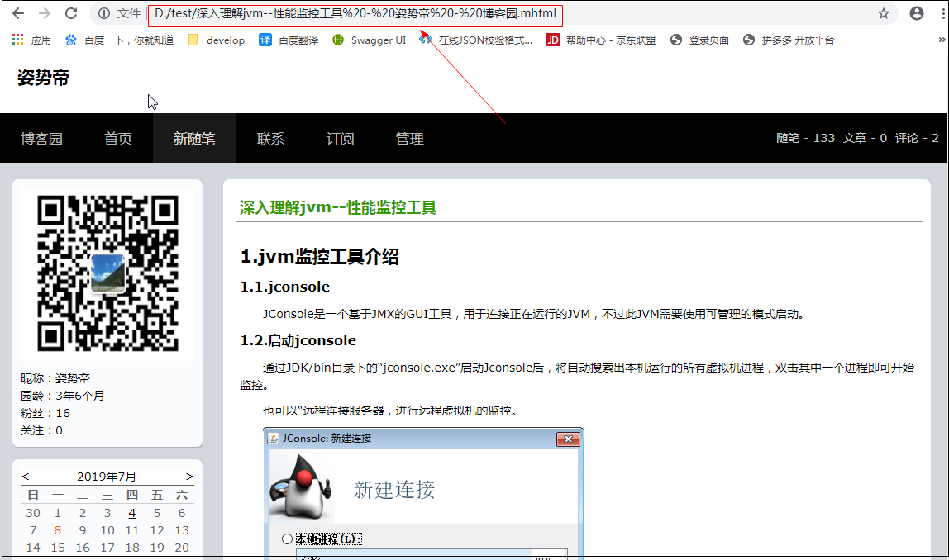The width and height of the screenshot is (949, 560).
Task: Click the follower count 16
Action: click(x=63, y=413)
